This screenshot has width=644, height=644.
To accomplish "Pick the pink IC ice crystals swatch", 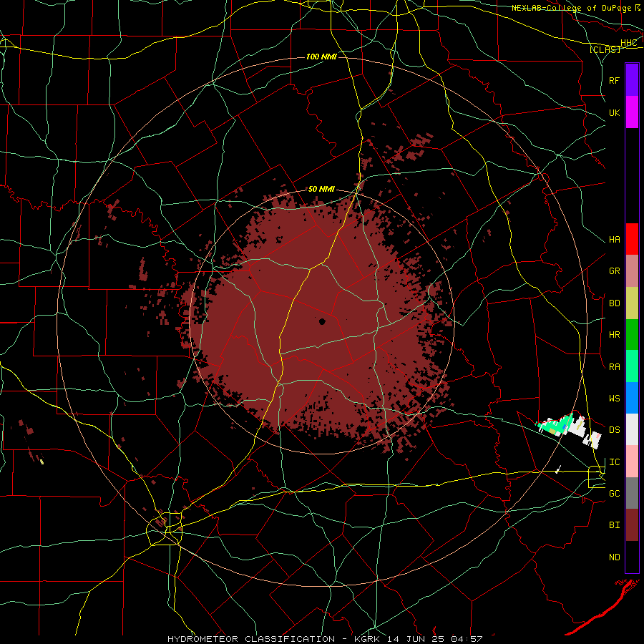I will coord(632,462).
